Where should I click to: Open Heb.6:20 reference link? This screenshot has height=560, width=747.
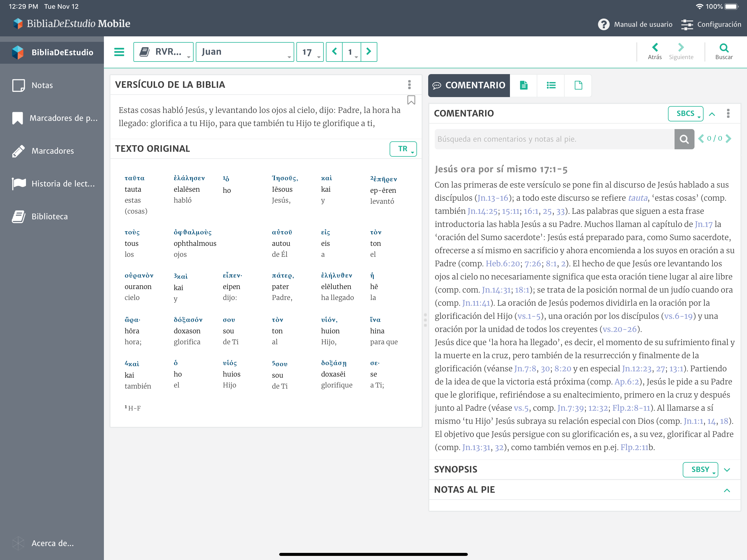coord(503,263)
